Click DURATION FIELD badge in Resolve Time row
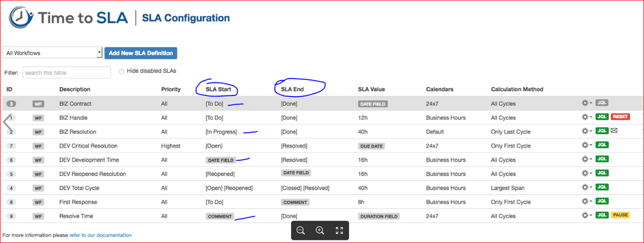Screen dimensions: 644x243 tap(379, 216)
